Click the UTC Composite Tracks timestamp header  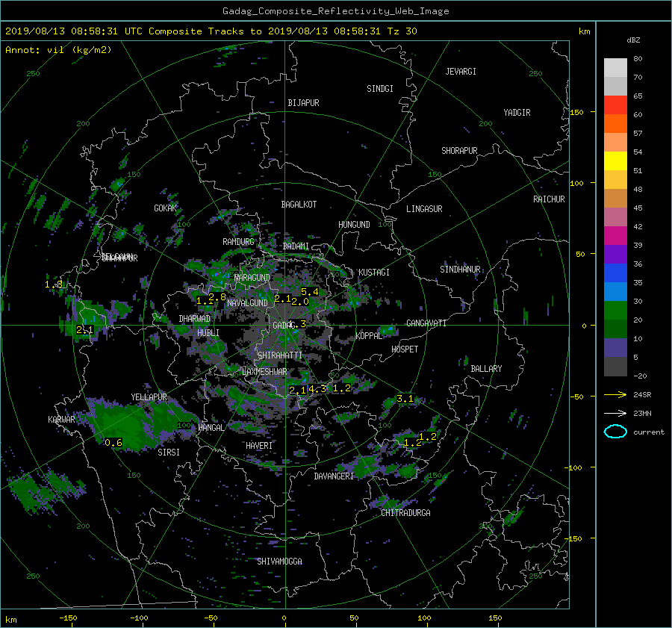click(211, 31)
